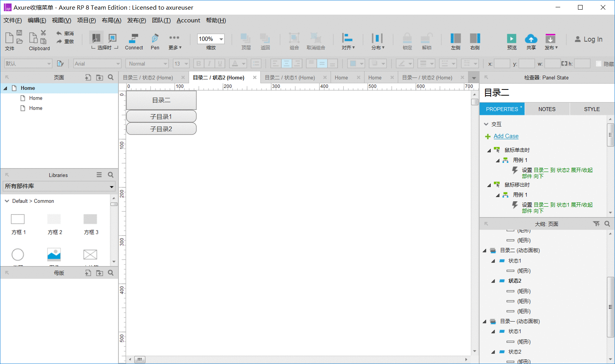Toggle the 右侧 right panel icon

click(475, 38)
